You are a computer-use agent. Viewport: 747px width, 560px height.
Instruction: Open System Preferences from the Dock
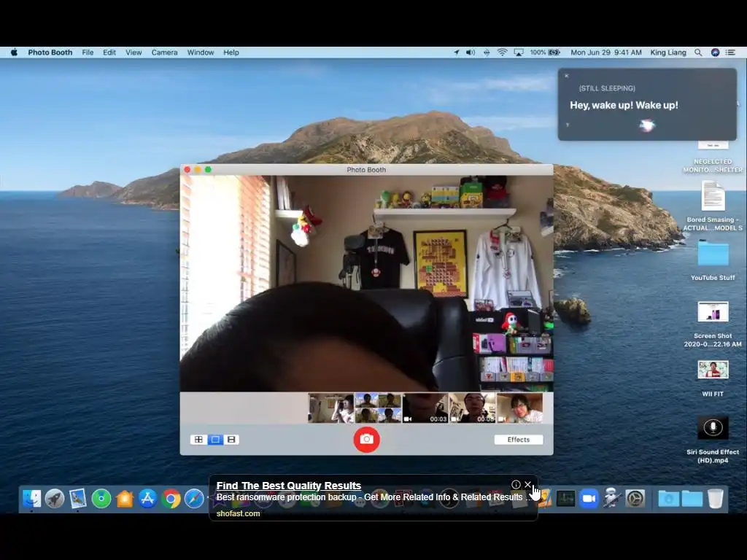click(635, 499)
